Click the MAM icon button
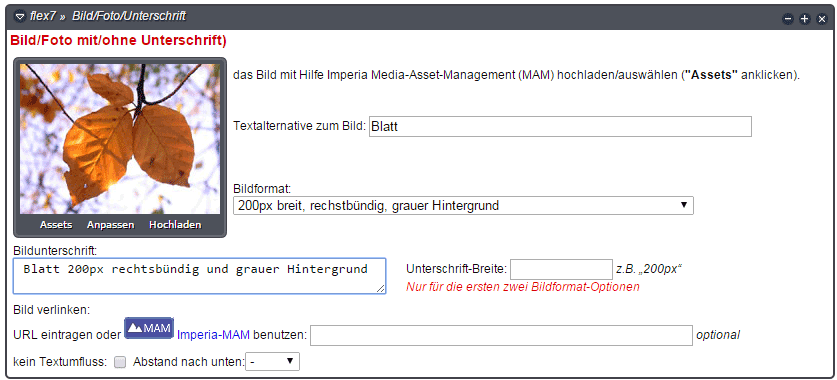The width and height of the screenshot is (837, 380). [149, 328]
